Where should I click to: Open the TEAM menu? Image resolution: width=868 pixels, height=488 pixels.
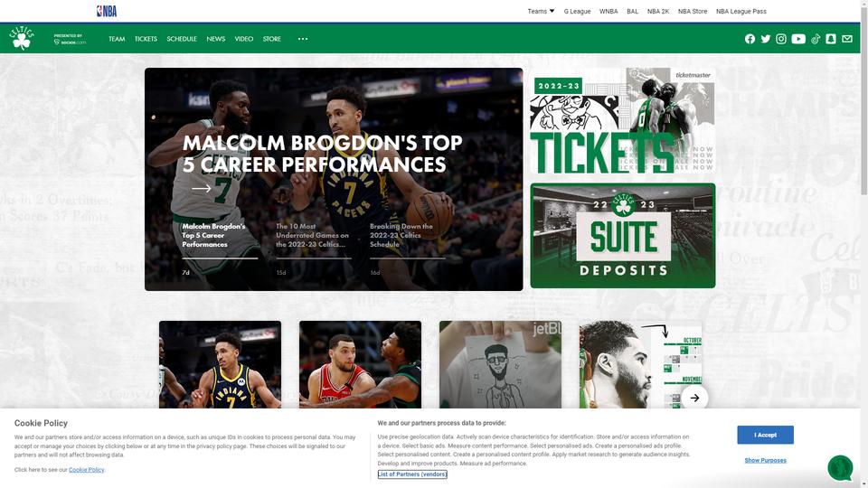tap(117, 39)
